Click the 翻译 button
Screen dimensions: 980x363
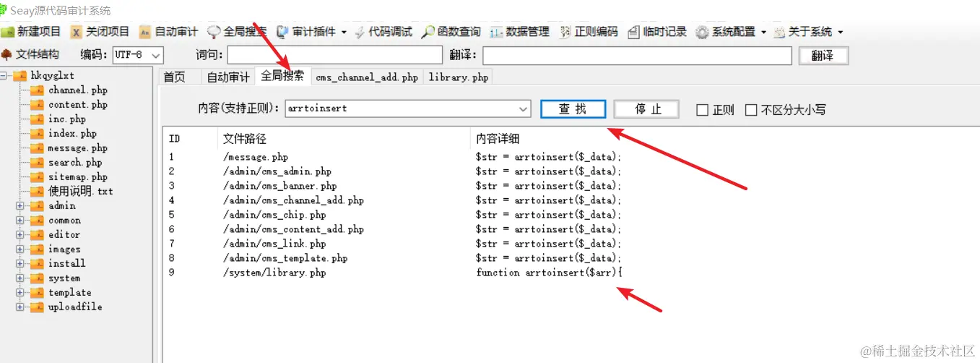coord(823,56)
